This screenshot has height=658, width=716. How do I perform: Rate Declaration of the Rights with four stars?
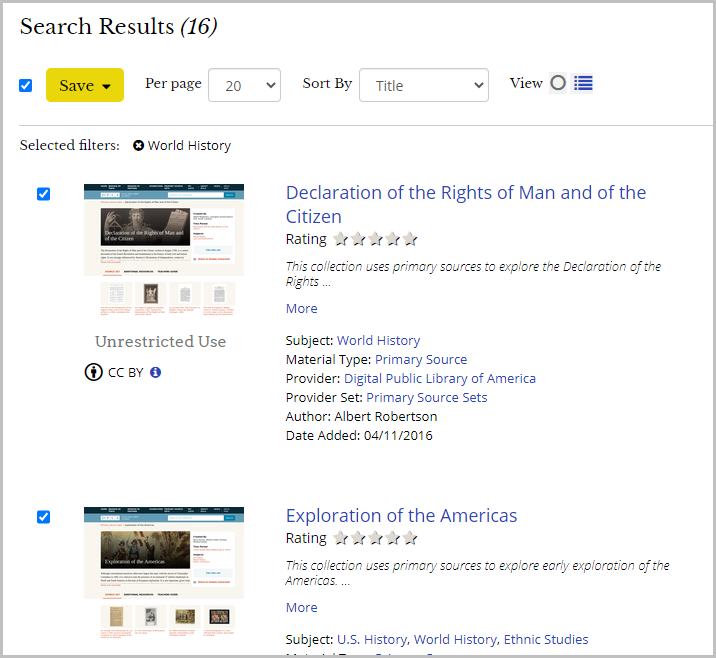393,239
